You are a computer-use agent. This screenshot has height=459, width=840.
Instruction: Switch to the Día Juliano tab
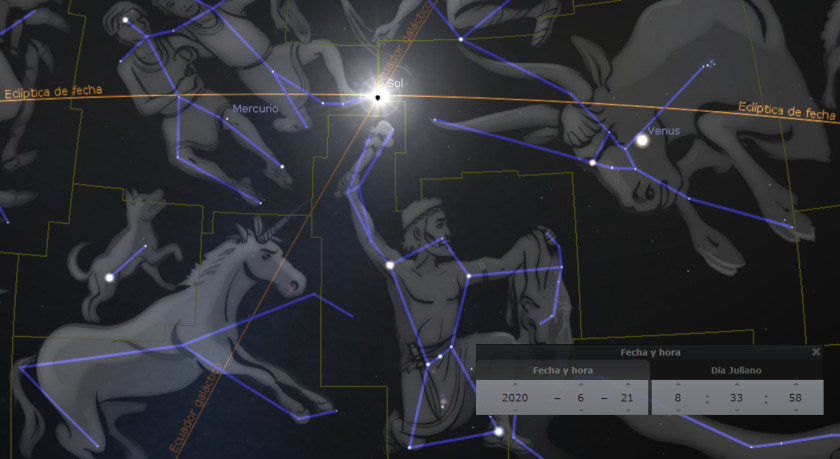(736, 371)
